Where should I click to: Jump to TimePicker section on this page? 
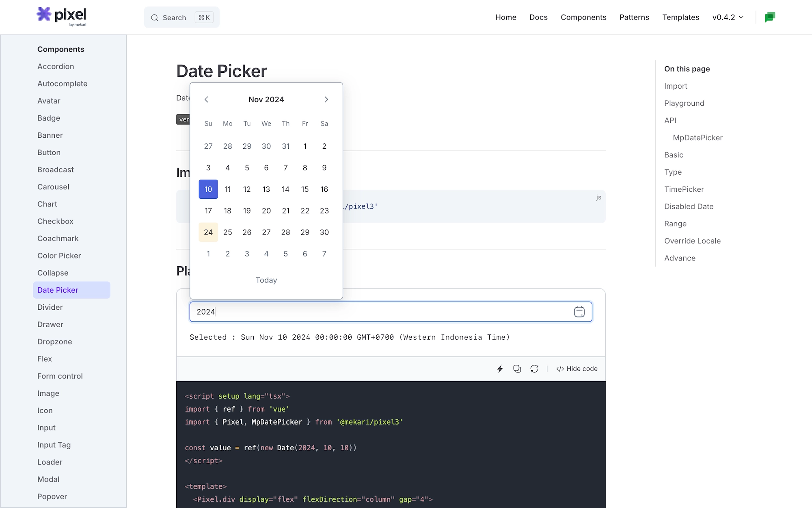click(x=684, y=189)
